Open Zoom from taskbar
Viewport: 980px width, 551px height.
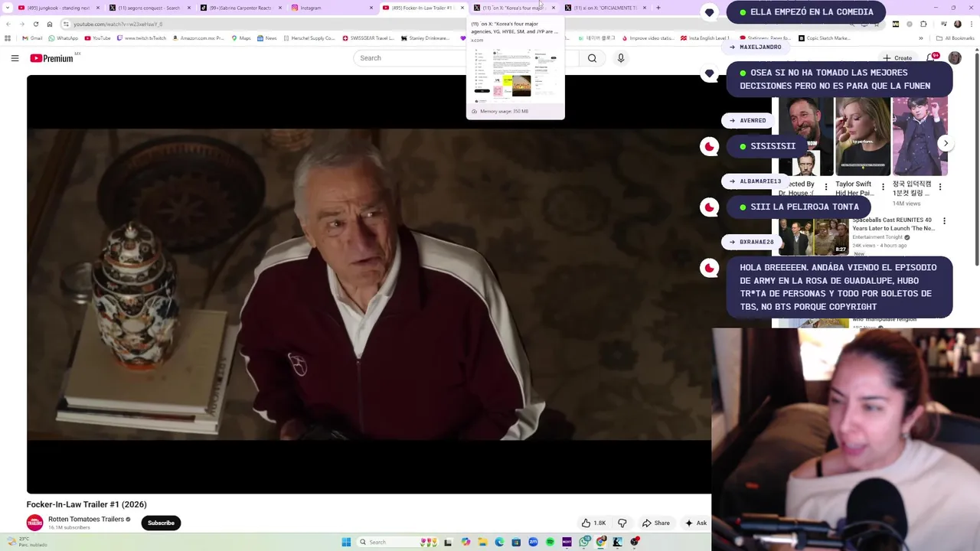click(533, 542)
